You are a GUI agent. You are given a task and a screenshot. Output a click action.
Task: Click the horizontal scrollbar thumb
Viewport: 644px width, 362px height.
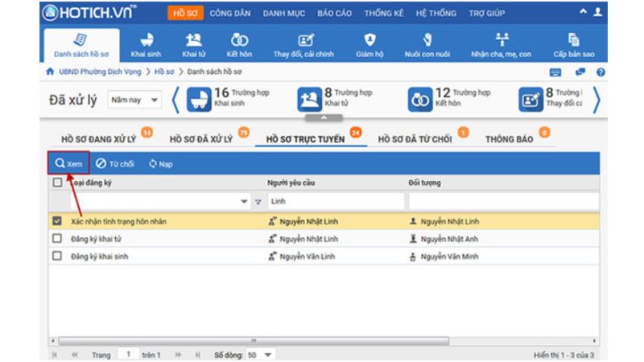point(254,340)
